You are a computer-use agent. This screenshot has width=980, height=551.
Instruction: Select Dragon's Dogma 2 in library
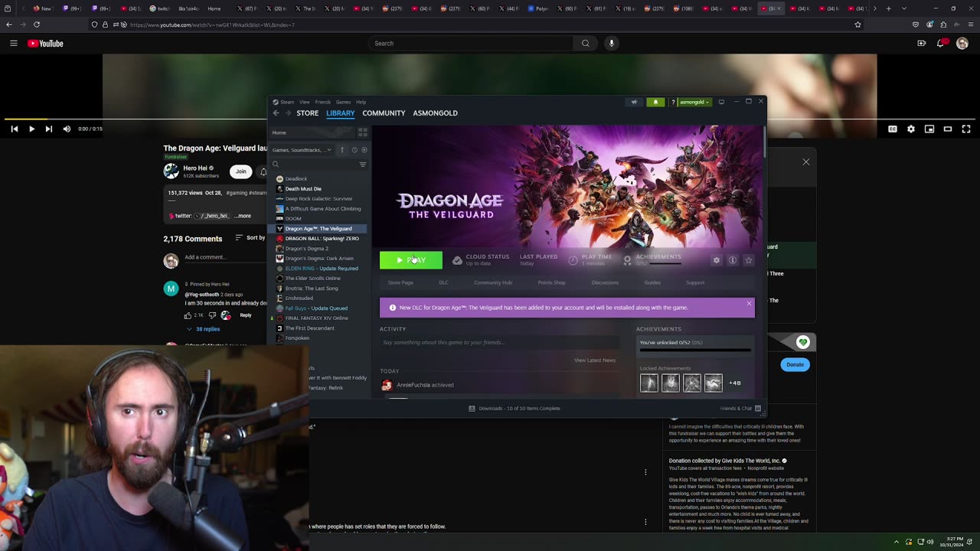pos(306,249)
